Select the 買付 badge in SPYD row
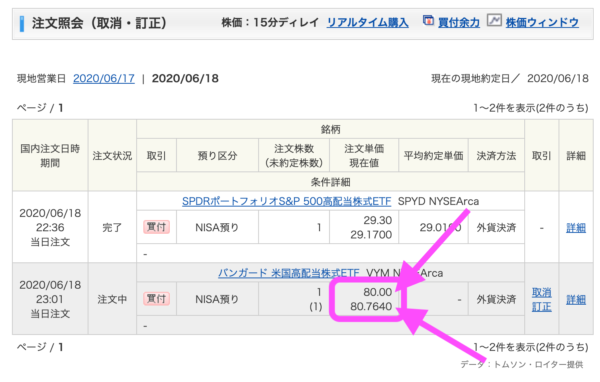The width and height of the screenshot is (600, 382). (x=157, y=227)
